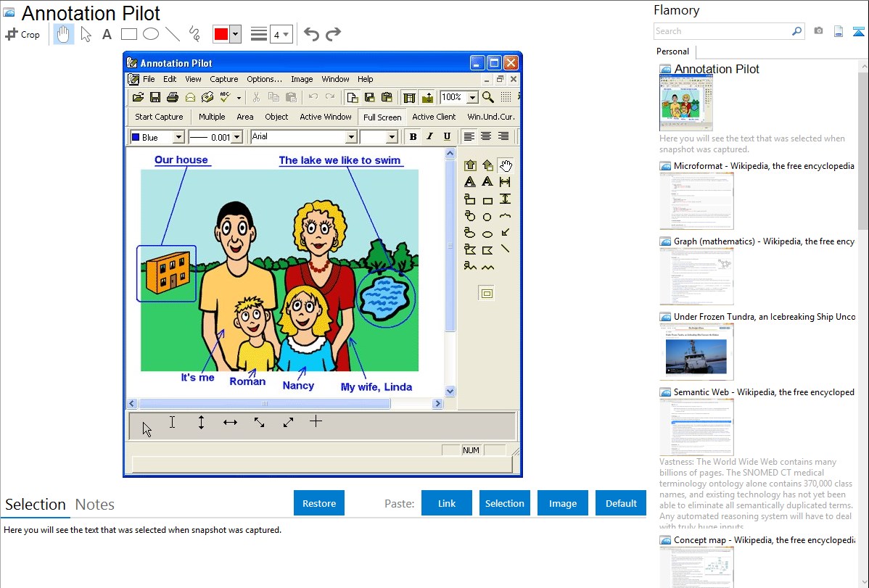This screenshot has height=588, width=869.
Task: Redo the last annotation
Action: pos(333,34)
